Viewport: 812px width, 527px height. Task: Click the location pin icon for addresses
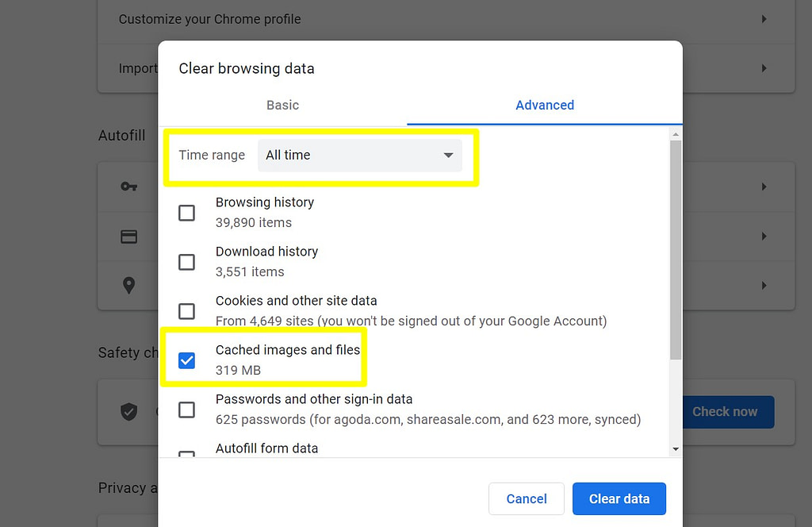coord(128,286)
